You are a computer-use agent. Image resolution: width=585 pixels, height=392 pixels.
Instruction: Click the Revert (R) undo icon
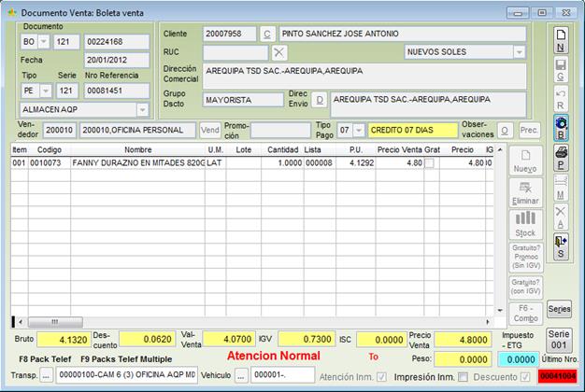click(561, 99)
